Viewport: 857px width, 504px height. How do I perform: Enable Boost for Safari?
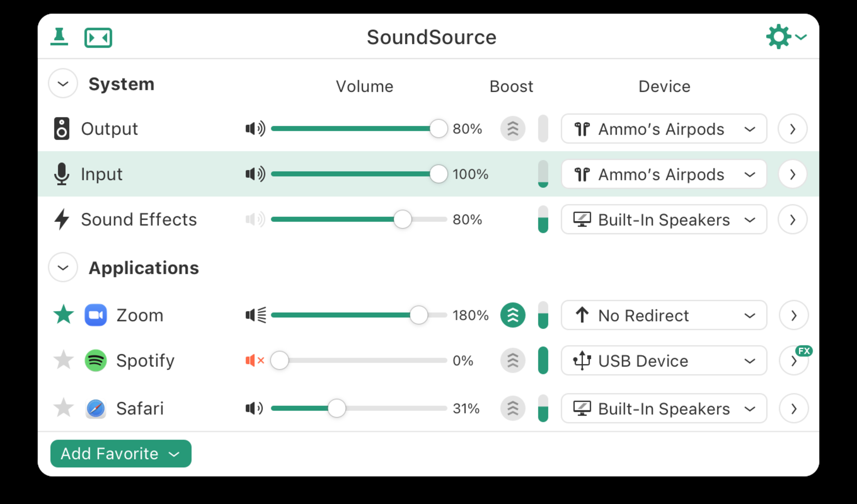tap(512, 409)
